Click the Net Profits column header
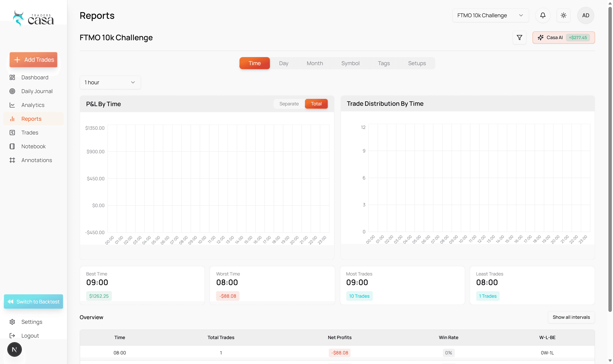This screenshot has height=364, width=613. (x=339, y=337)
